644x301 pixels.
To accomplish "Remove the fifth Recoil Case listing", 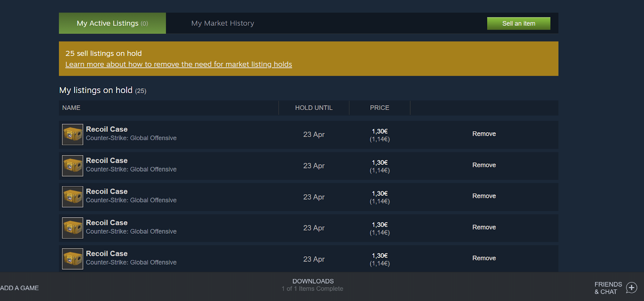I will coord(484,258).
